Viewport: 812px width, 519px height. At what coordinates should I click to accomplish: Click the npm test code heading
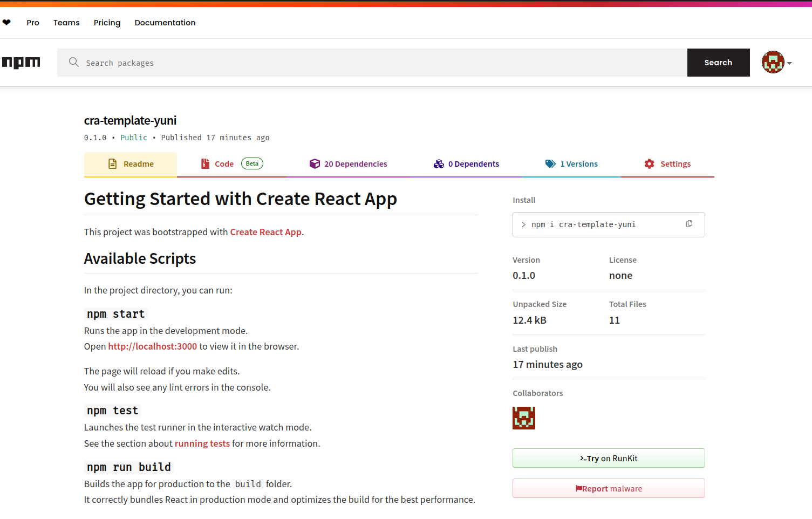[113, 411]
